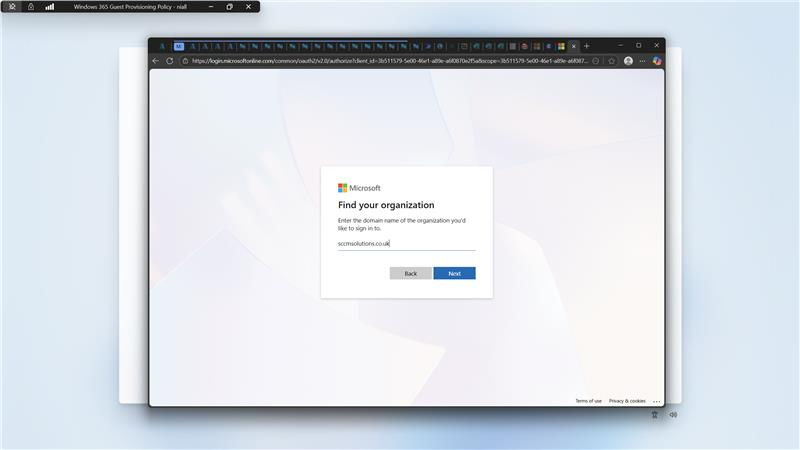Reload the page with the refresh icon
The height and width of the screenshot is (450, 800).
(170, 61)
